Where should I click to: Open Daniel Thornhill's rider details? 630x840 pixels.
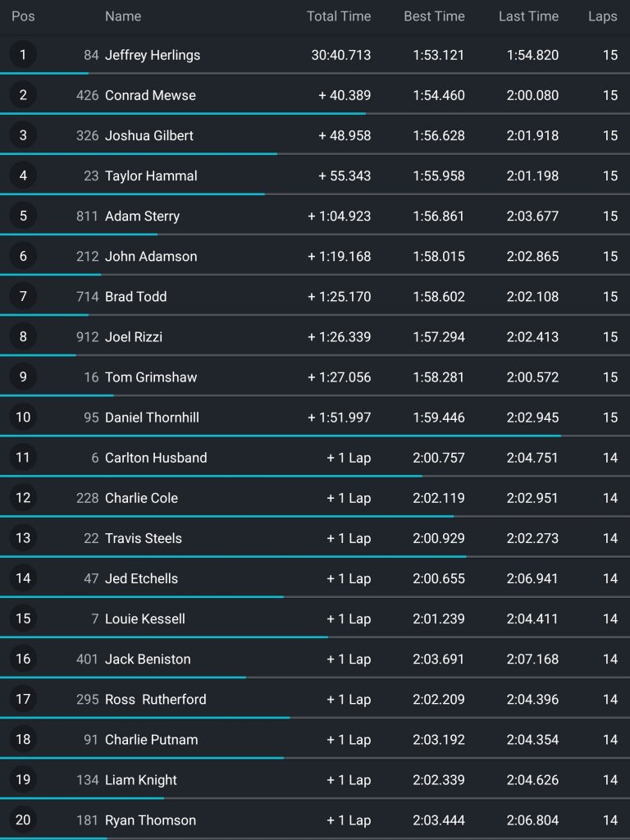coord(152,417)
